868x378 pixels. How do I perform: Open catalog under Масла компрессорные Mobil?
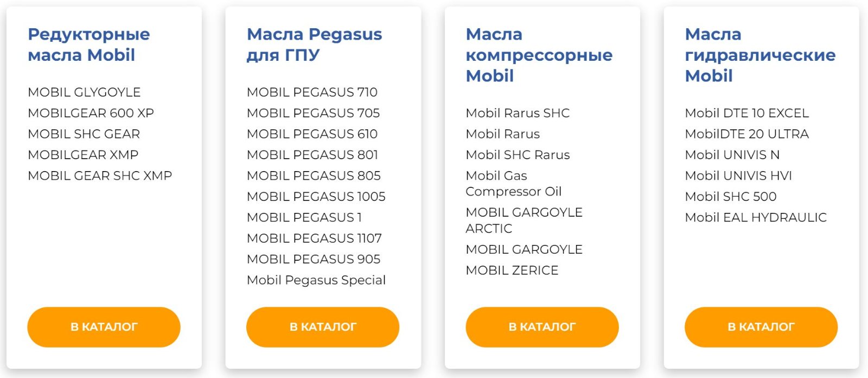(542, 327)
